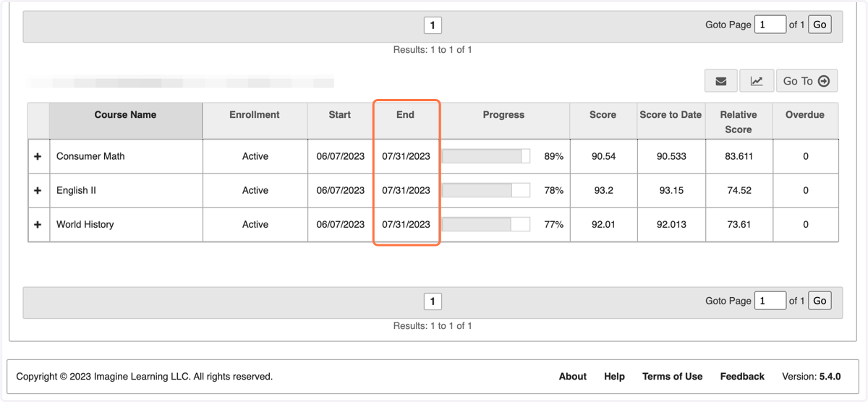The height and width of the screenshot is (402, 868).
Task: Sort by Overdue column header
Action: tap(805, 120)
